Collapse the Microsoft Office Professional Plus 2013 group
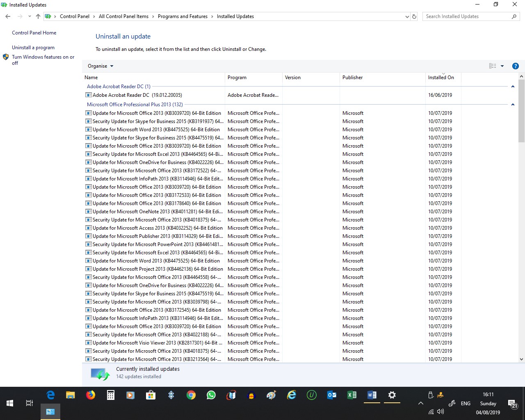Screen dimensions: 525x420 click(513, 105)
